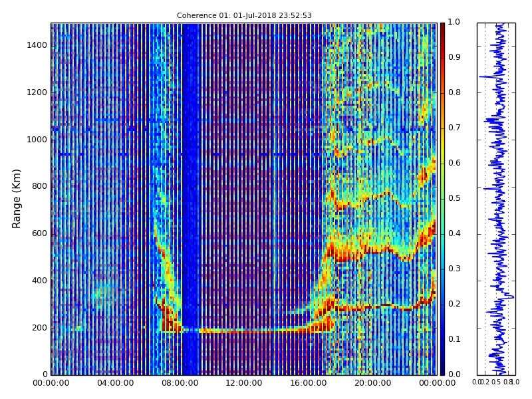This screenshot has width=532, height=399.
Task: Click the 'Range (Km)' y-axis label
Action: 16,199
